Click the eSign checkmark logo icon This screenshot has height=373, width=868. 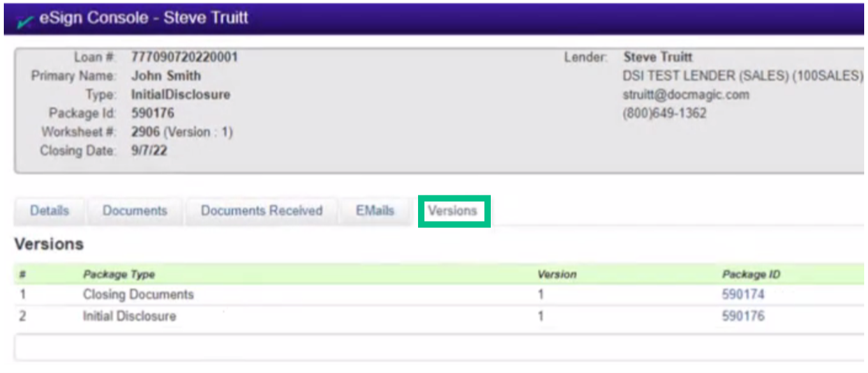tap(25, 20)
